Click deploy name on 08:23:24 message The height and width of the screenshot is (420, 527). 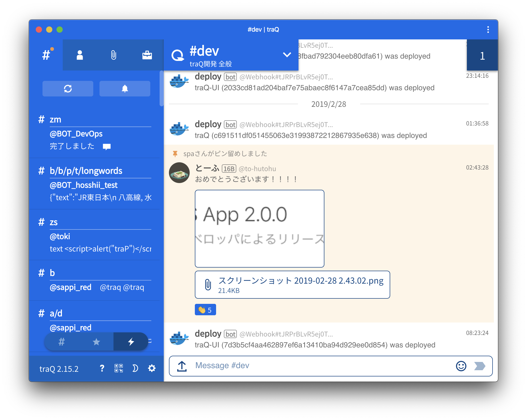pyautogui.click(x=208, y=334)
